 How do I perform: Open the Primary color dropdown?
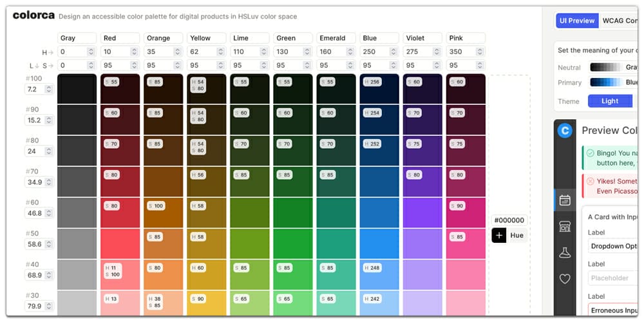point(614,82)
